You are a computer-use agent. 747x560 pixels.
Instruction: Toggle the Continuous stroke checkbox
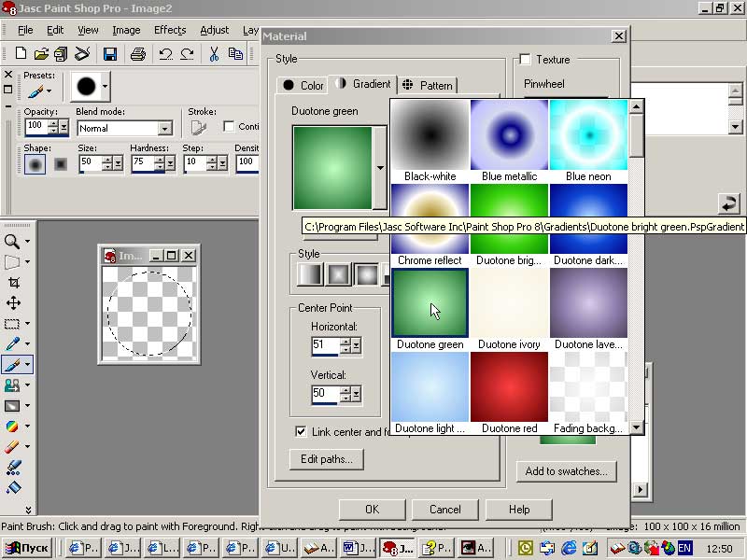tap(229, 127)
